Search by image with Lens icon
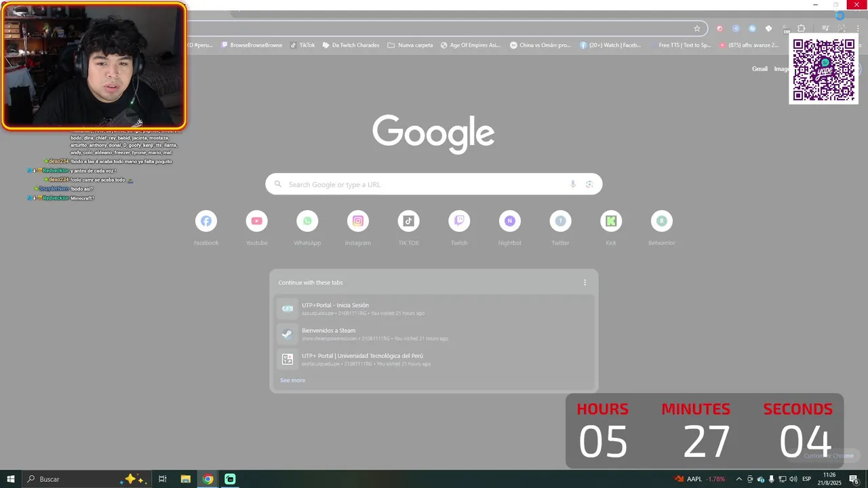 coord(589,184)
